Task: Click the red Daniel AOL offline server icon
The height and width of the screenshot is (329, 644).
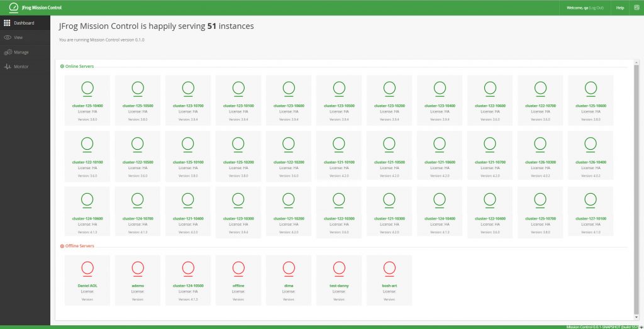Action: (87, 269)
